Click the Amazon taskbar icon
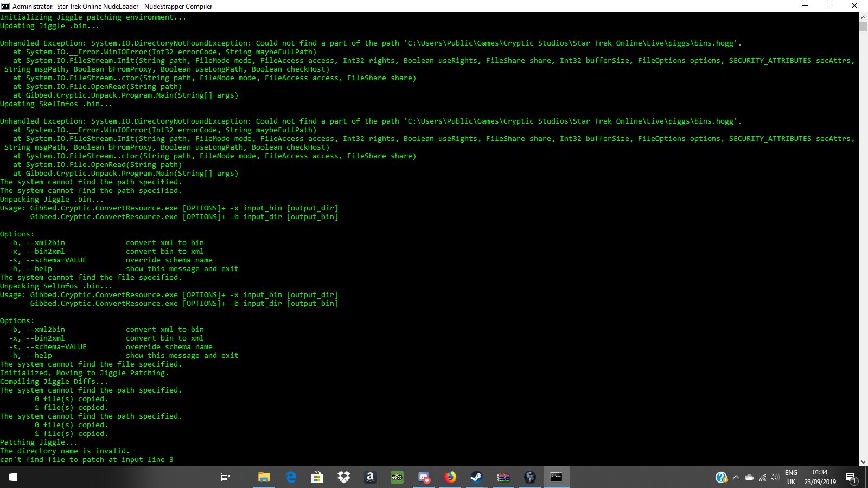This screenshot has width=868, height=488. pyautogui.click(x=371, y=477)
